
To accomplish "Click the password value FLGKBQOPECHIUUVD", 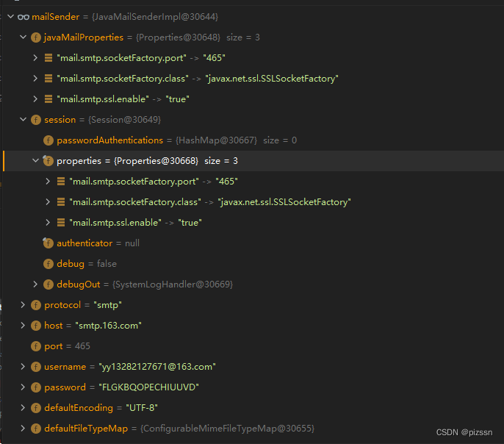I will point(148,387).
